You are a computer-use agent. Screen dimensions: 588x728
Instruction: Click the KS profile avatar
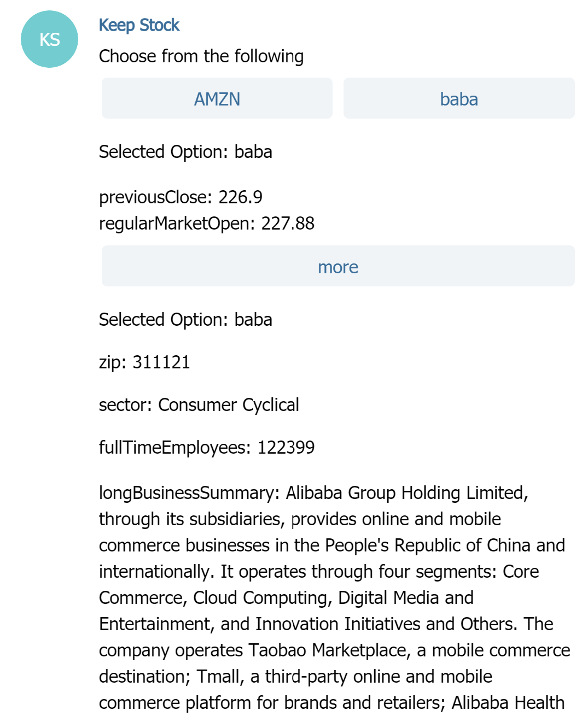[49, 39]
